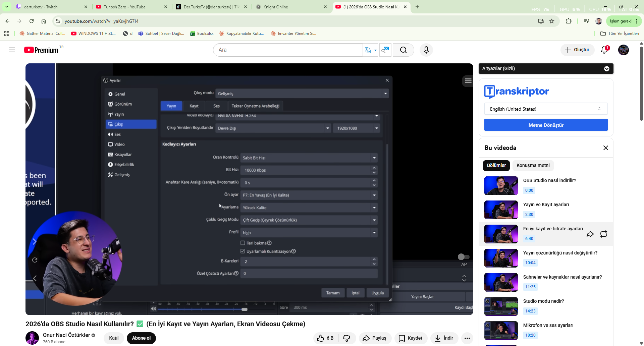Open 'Ayarlama' Yüksek Kalite dropdown

click(309, 208)
